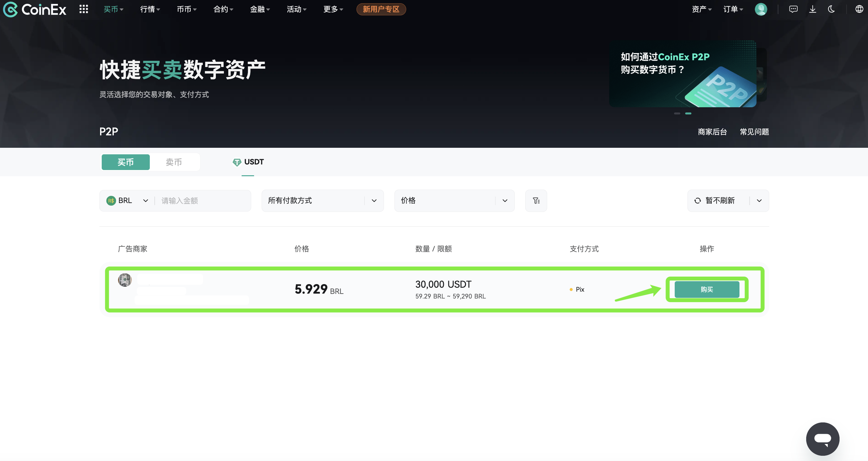The width and height of the screenshot is (868, 461).
Task: Click the Pix payment method label
Action: tap(580, 290)
